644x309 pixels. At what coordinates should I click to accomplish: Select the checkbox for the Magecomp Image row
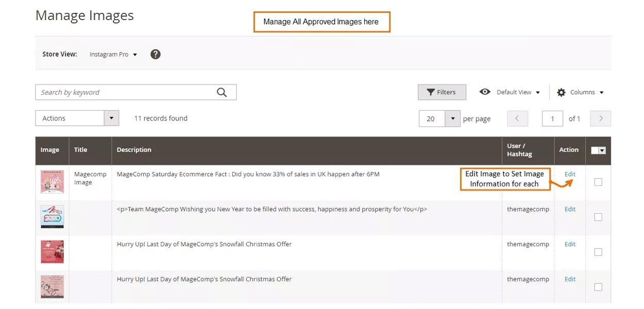[x=598, y=182]
